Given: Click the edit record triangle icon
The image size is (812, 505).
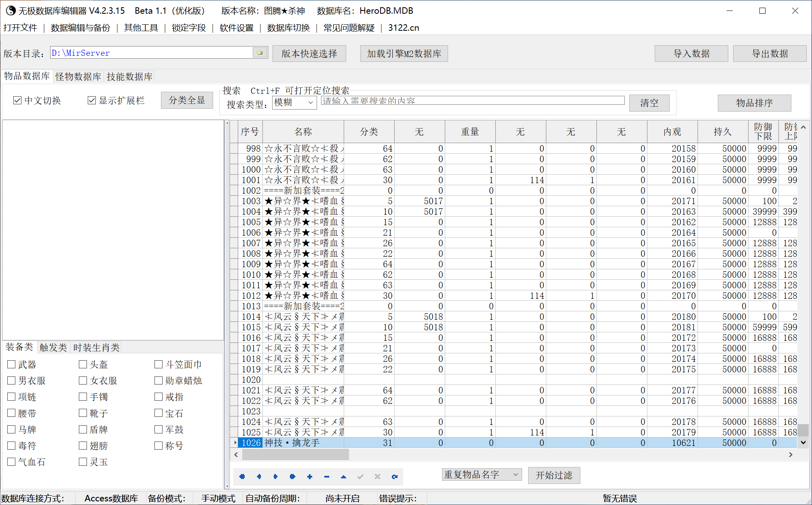Looking at the screenshot, I should pyautogui.click(x=343, y=477).
